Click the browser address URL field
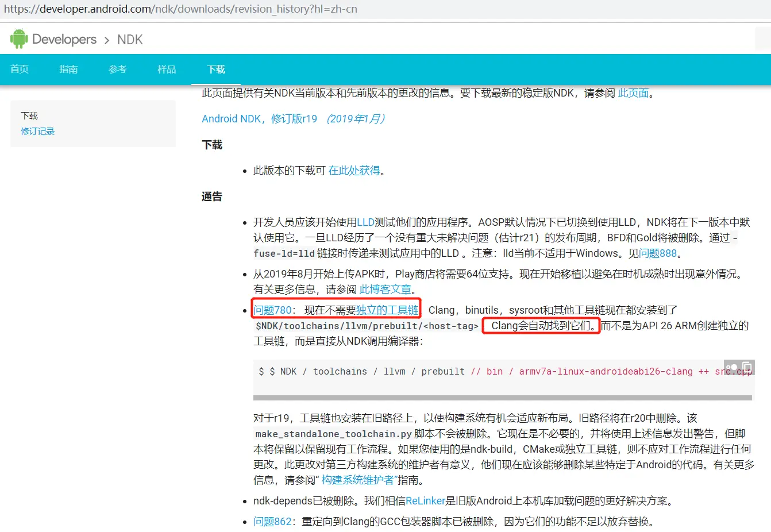771x532 pixels. point(180,9)
